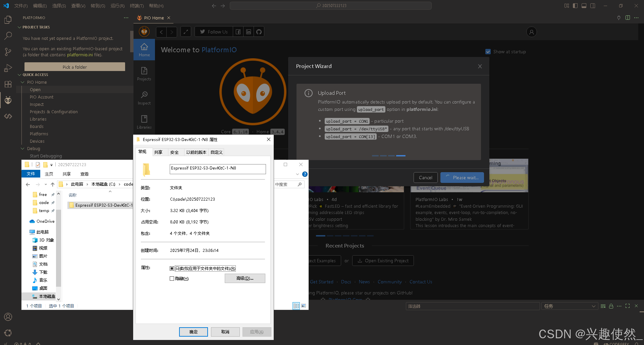The height and width of the screenshot is (345, 644).
Task: Edit the folder name field in properties
Action: tap(218, 169)
